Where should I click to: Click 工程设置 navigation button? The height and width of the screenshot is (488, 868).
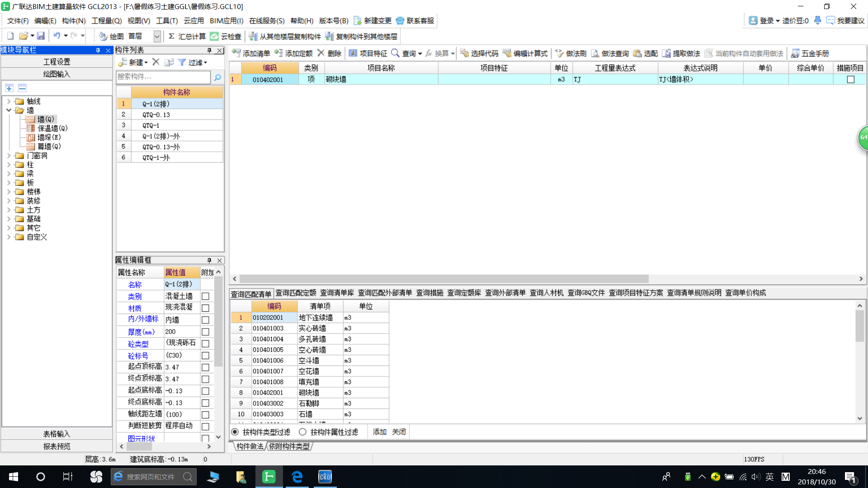coord(57,62)
